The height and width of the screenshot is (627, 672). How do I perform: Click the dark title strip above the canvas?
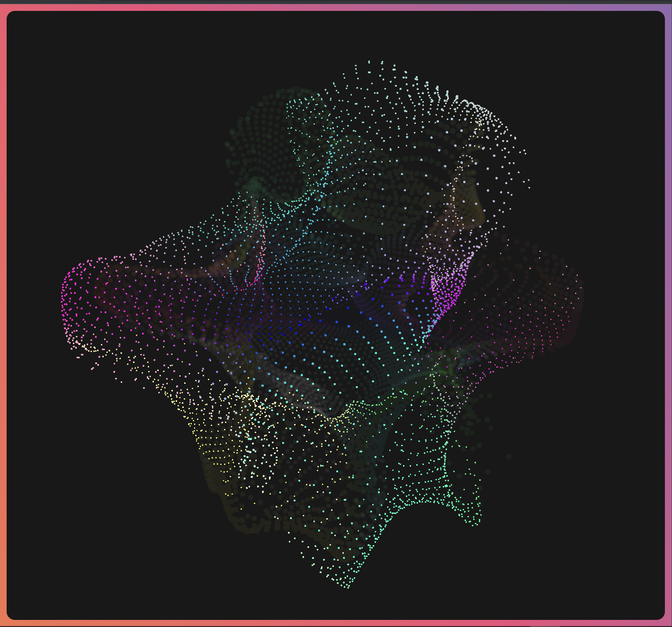pos(332,2)
